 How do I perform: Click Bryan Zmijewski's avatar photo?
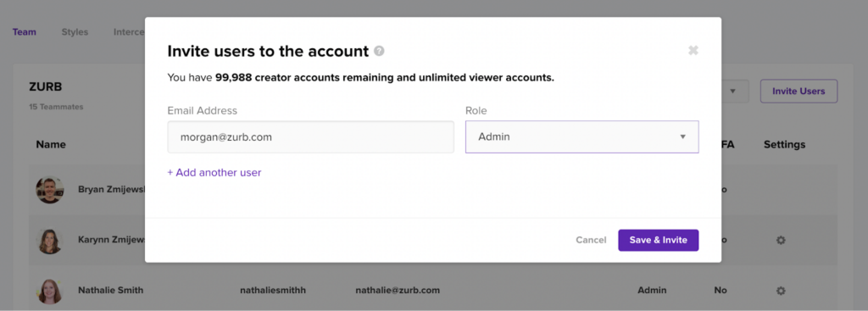pos(50,190)
